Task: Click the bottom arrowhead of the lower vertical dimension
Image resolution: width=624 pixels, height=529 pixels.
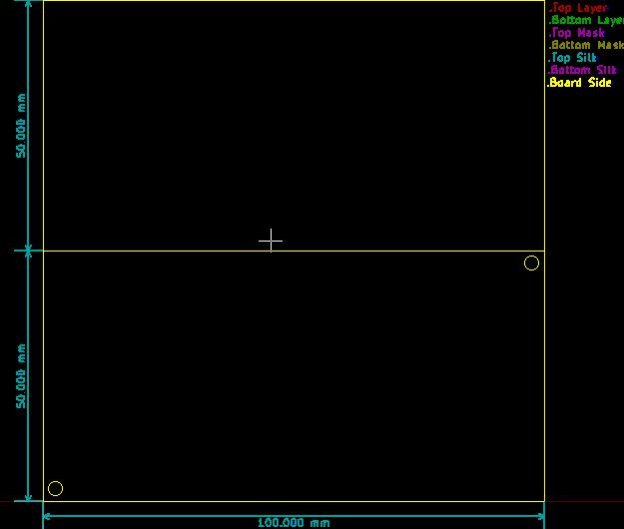Action: click(x=28, y=495)
